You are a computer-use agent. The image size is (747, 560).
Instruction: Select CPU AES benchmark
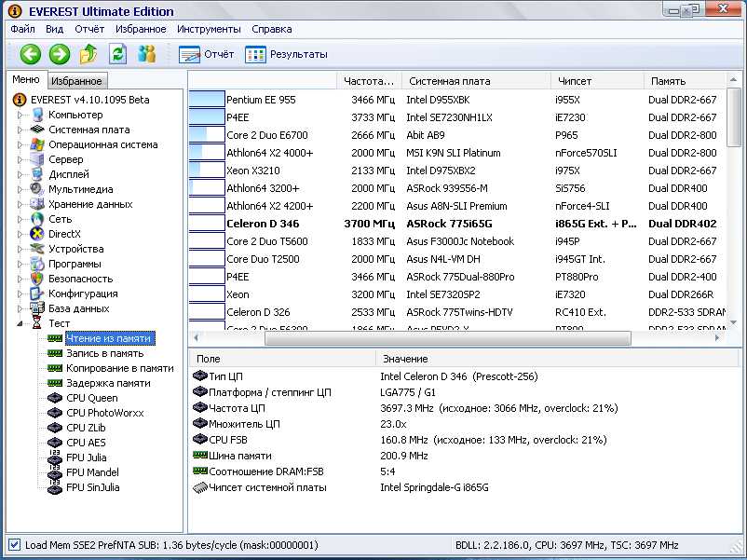87,443
